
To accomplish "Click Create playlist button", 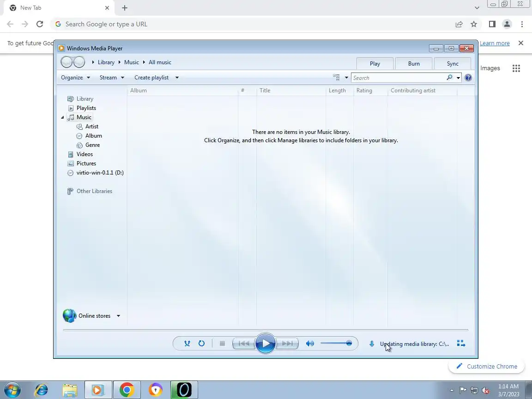I will click(151, 78).
